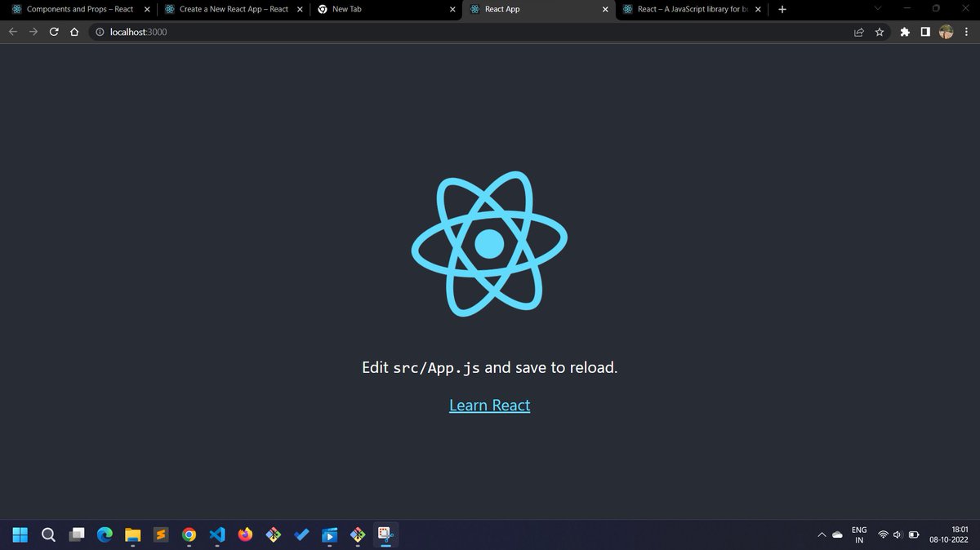
Task: Close the React JavaScript library tab
Action: (758, 10)
